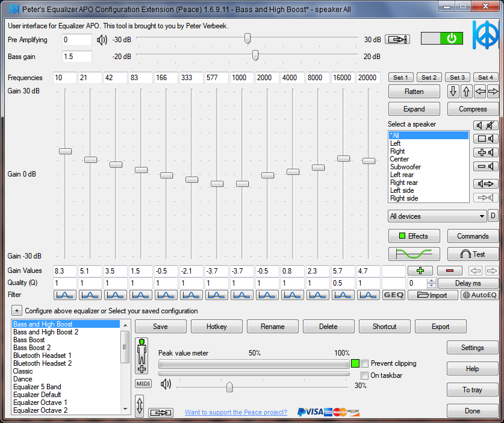Click the Compress button
504x423 pixels.
tap(473, 109)
